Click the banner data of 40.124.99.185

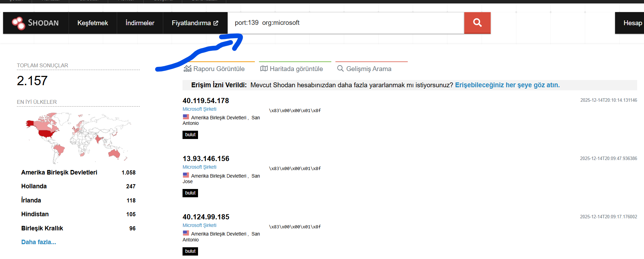coord(295,227)
